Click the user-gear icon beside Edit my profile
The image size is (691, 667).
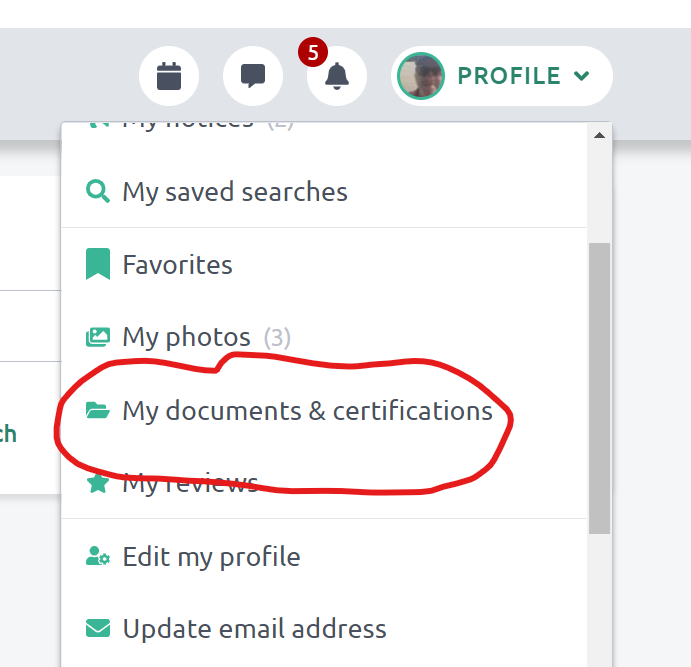pyautogui.click(x=97, y=557)
